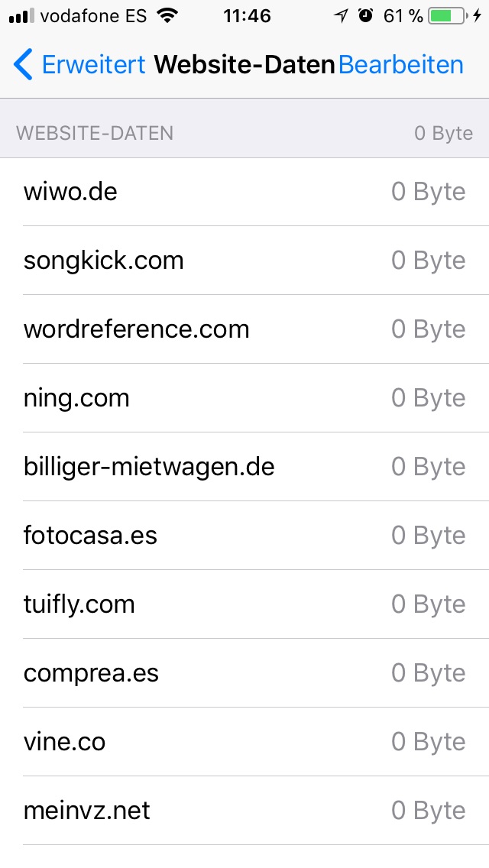Tap Bearbeiten to edit website data

coord(400,65)
